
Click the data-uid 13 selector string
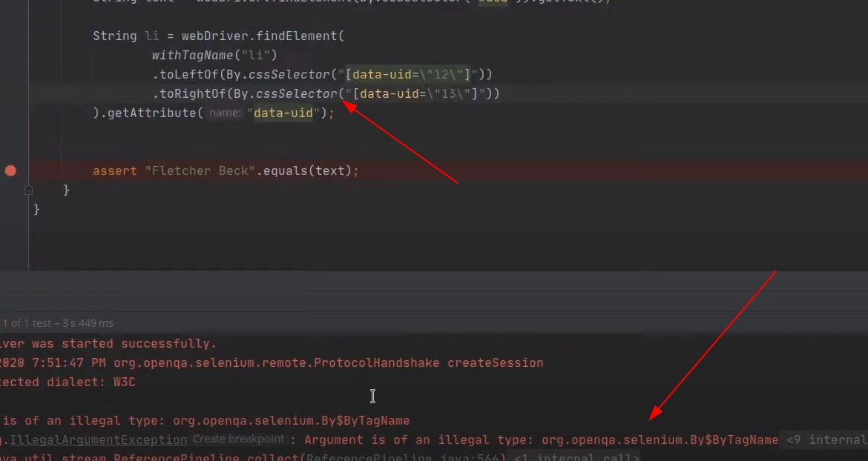(418, 94)
